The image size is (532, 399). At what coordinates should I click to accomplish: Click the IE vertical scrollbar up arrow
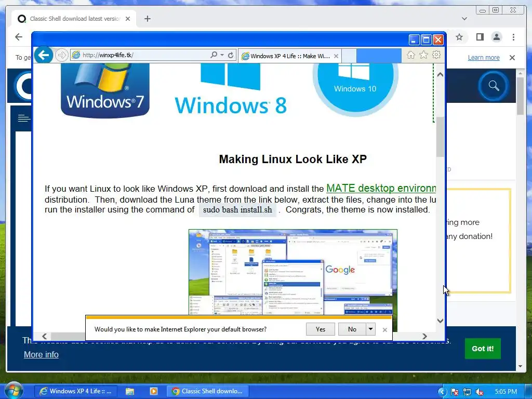[441, 75]
